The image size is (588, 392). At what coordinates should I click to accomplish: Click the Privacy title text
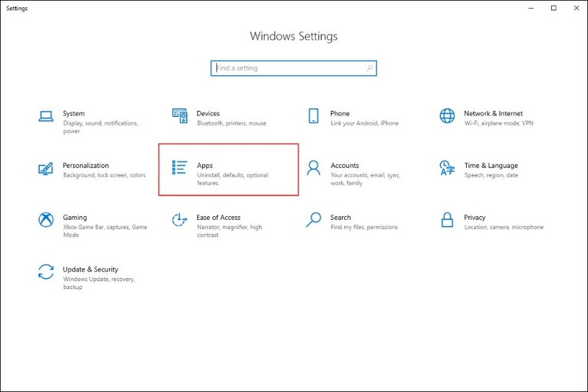[x=474, y=218]
